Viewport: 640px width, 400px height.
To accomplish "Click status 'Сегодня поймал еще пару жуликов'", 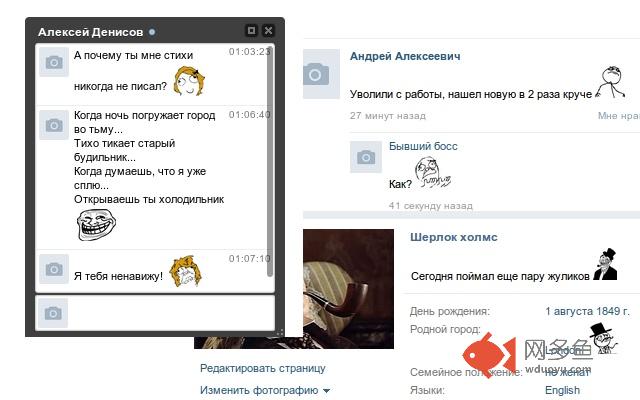I will [500, 276].
